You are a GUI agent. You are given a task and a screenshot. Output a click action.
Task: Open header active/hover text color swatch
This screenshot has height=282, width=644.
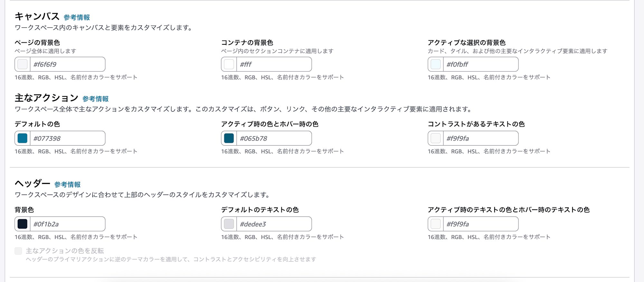[436, 224]
